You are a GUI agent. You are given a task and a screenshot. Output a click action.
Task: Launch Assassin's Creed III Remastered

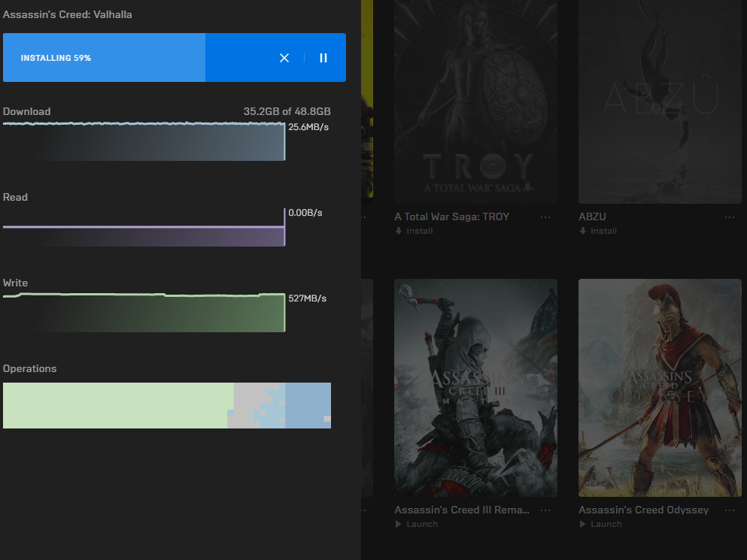[421, 524]
